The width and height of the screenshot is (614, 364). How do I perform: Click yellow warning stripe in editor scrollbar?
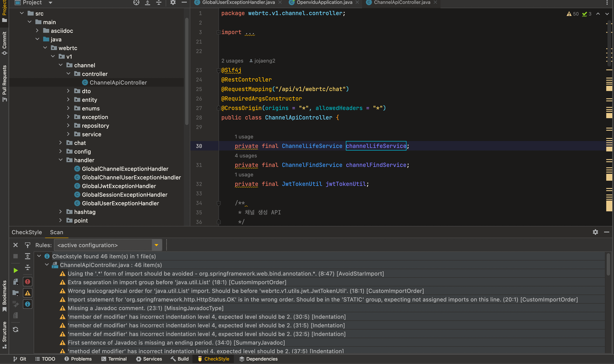[x=609, y=88]
